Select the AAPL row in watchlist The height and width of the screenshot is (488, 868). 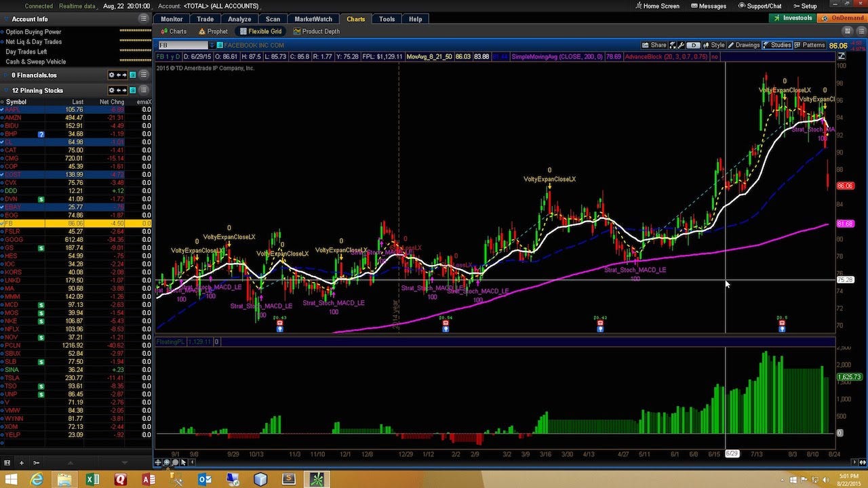pyautogui.click(x=76, y=109)
